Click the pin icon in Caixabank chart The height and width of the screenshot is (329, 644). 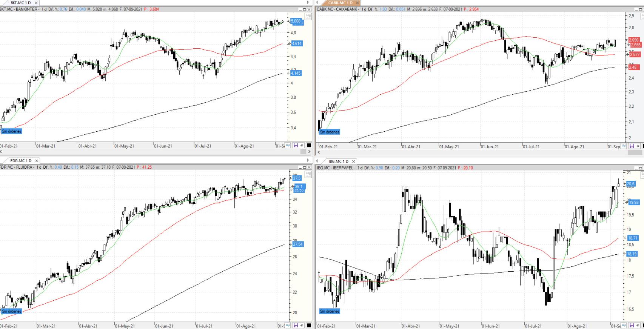click(638, 146)
